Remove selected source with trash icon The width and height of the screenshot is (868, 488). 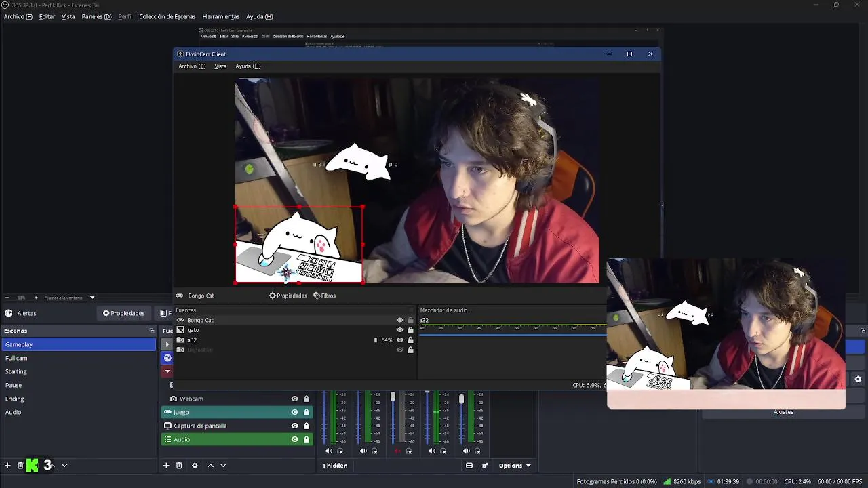(x=179, y=466)
